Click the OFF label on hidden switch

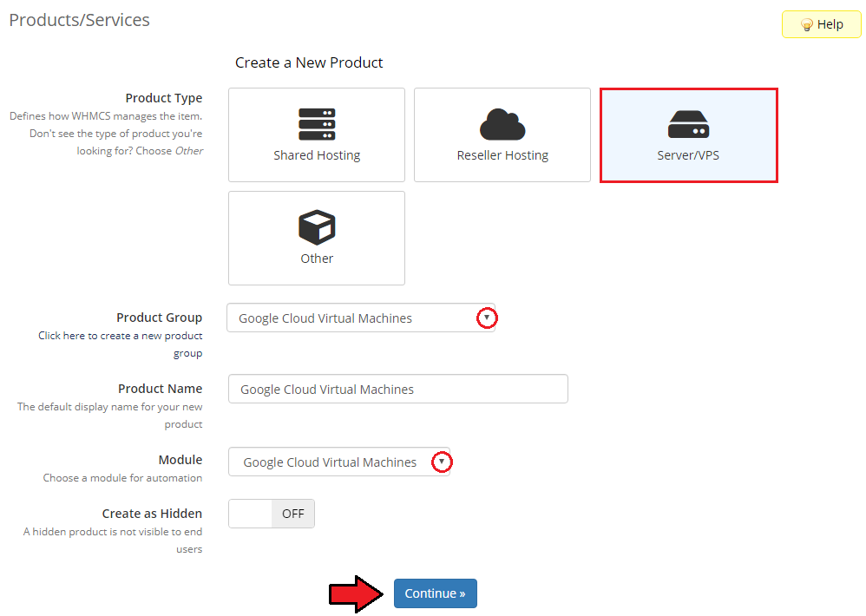coord(293,514)
